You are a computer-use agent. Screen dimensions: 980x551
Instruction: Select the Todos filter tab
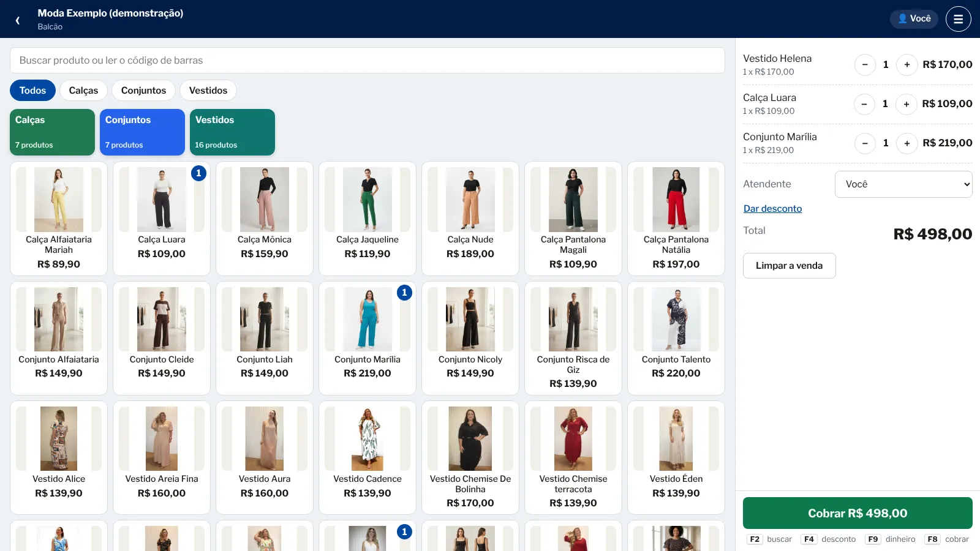click(x=32, y=91)
